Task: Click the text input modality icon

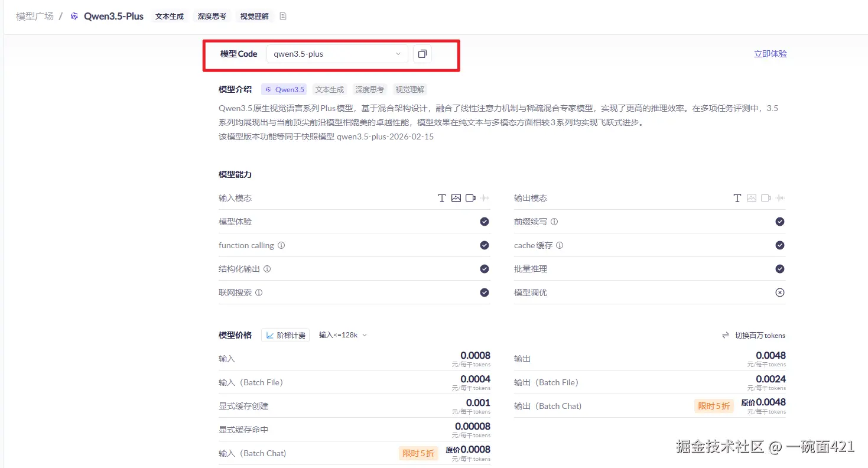Action: 441,198
